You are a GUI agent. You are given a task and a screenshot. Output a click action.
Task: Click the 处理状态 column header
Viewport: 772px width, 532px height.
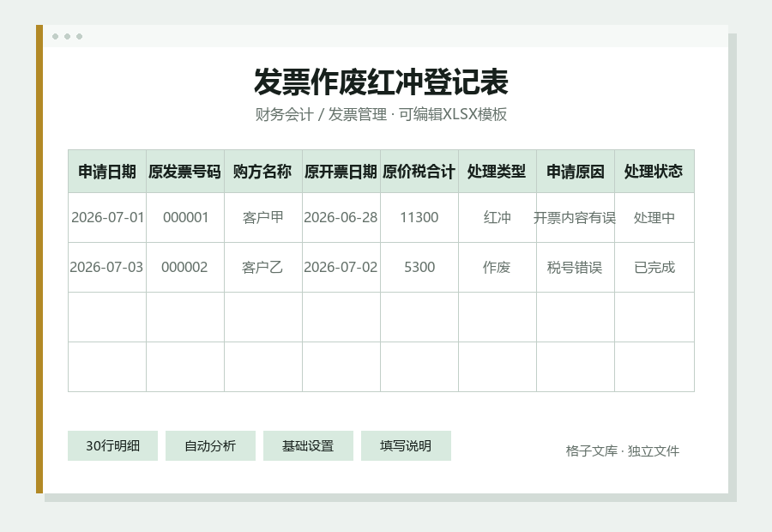coord(654,172)
